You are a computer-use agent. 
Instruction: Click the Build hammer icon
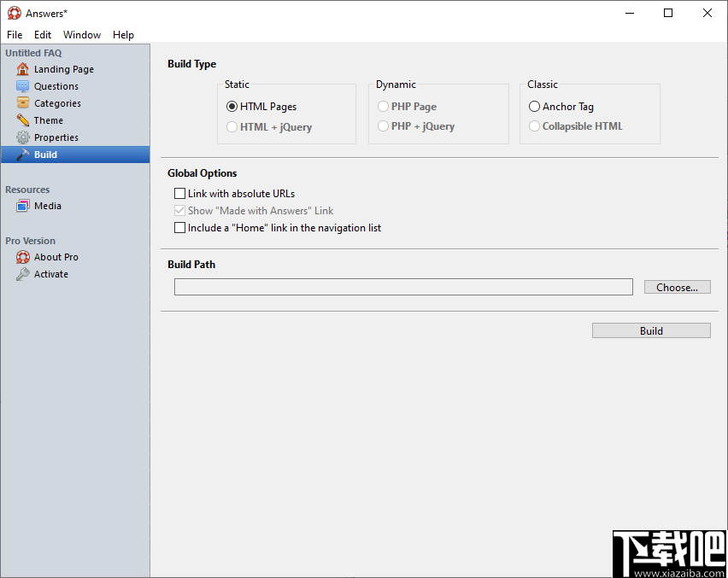pyautogui.click(x=22, y=155)
